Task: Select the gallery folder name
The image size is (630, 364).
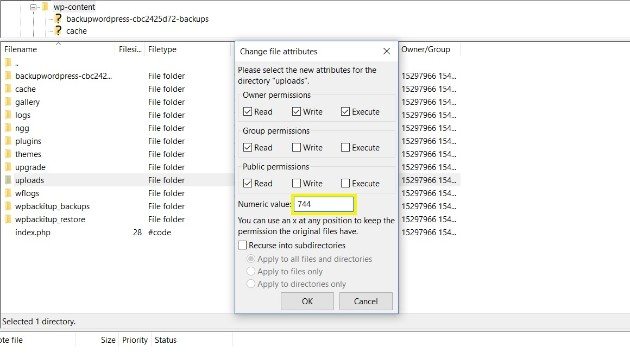Action: (27, 102)
